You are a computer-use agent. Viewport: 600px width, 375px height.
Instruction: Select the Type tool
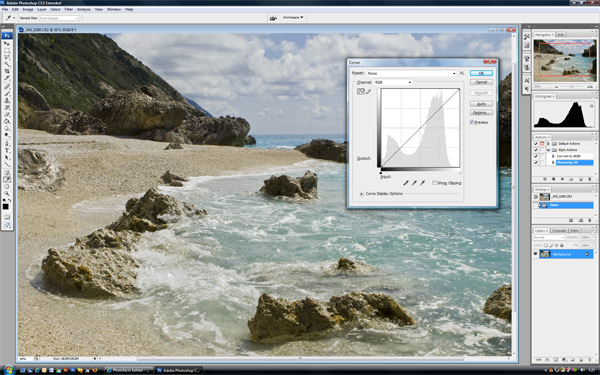point(7,150)
